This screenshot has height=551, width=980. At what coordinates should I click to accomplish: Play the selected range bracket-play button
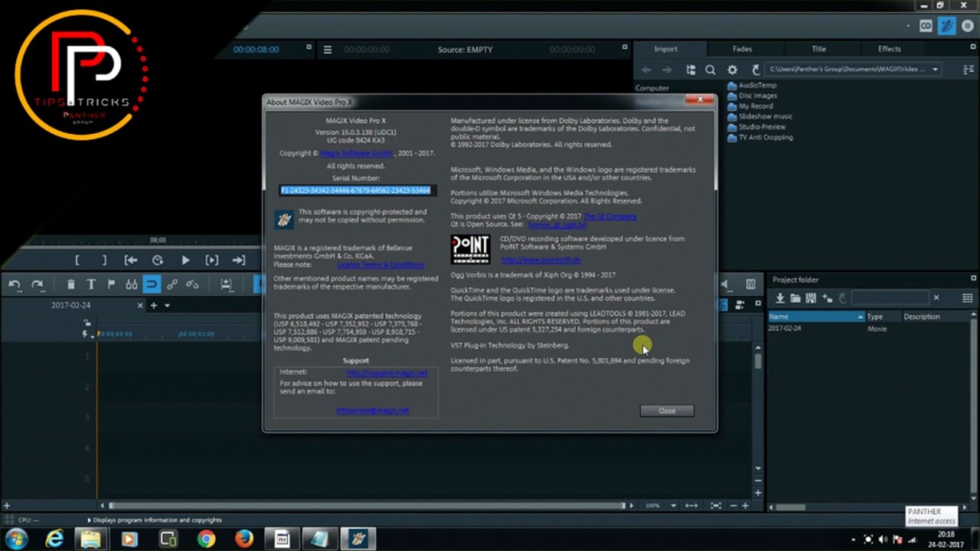tap(212, 260)
